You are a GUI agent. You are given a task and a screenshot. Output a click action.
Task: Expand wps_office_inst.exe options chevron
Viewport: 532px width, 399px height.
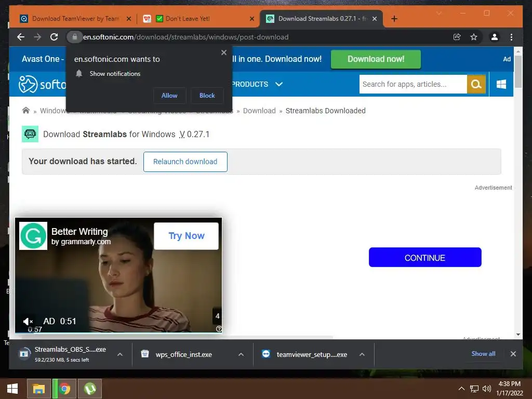click(x=241, y=354)
